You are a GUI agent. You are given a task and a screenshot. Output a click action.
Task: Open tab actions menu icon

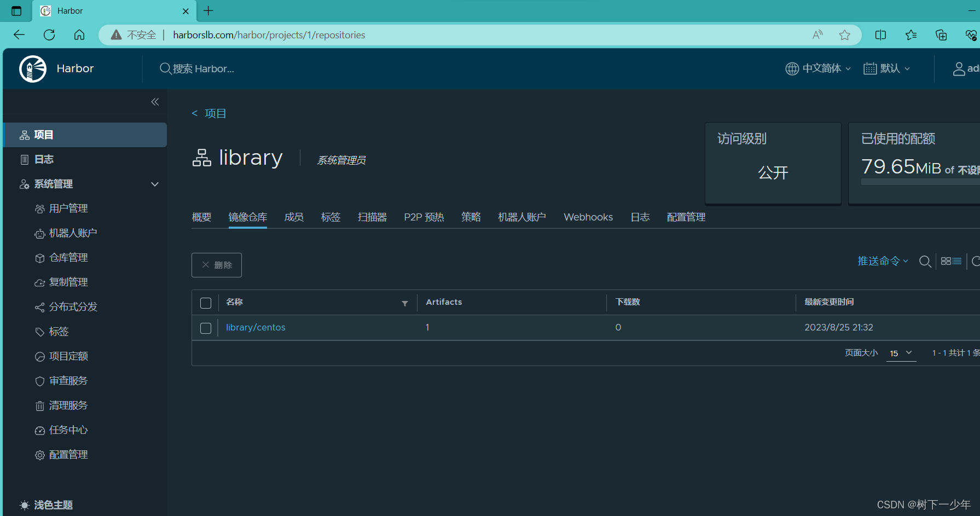click(16, 11)
